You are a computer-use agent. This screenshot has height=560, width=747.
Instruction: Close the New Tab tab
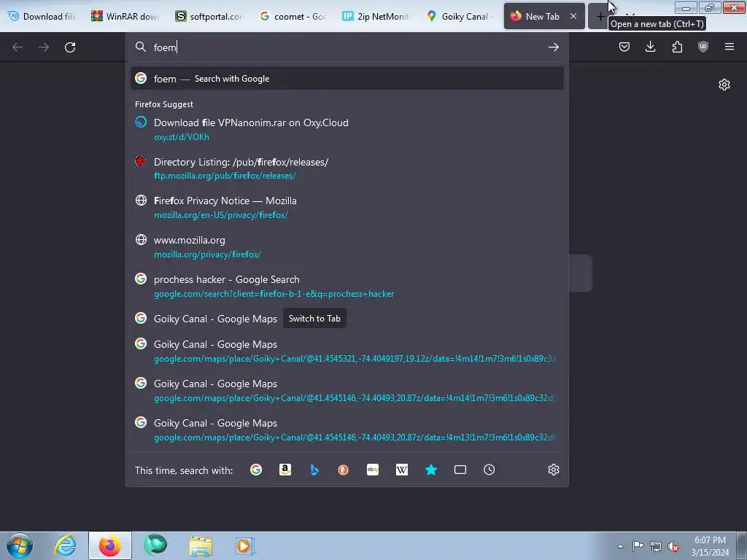pos(573,16)
